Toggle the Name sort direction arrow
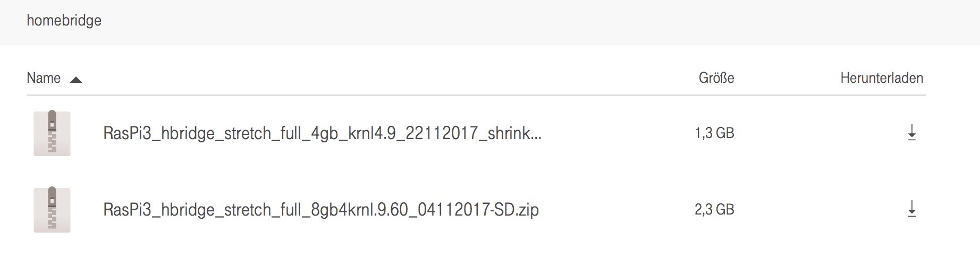The image size is (980, 257). pyautogui.click(x=76, y=80)
